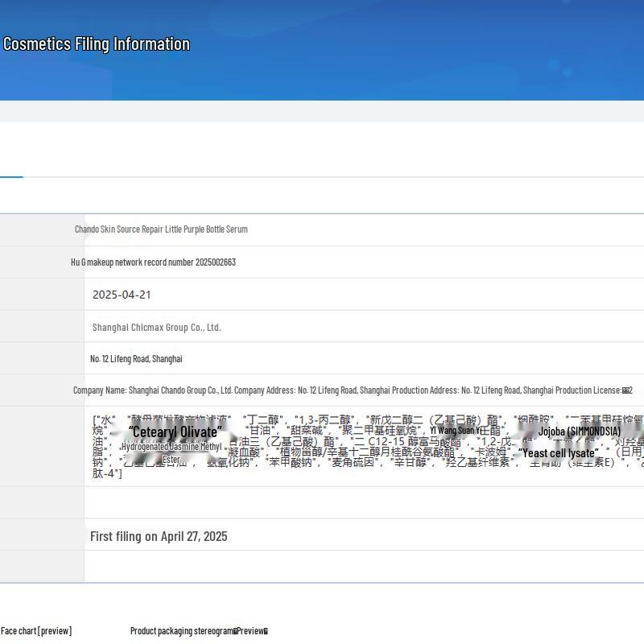Select the date value 2025-04-21
This screenshot has height=644, width=644.
(122, 295)
